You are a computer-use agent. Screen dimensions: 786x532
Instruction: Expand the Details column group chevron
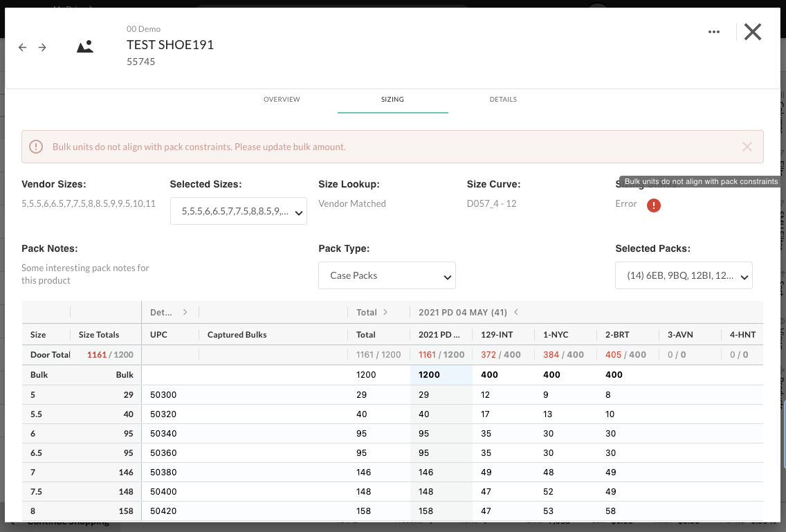click(185, 312)
